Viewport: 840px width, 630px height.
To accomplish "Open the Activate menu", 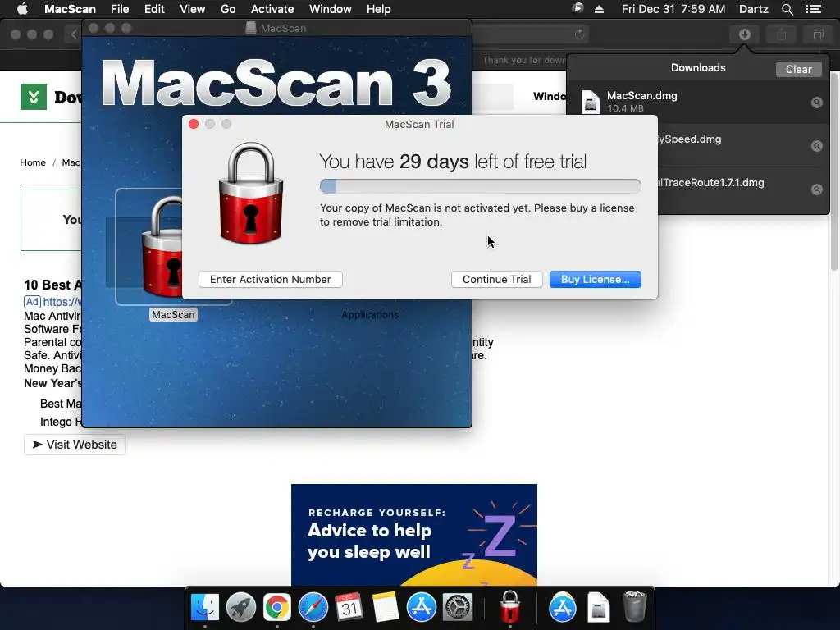I will click(272, 9).
